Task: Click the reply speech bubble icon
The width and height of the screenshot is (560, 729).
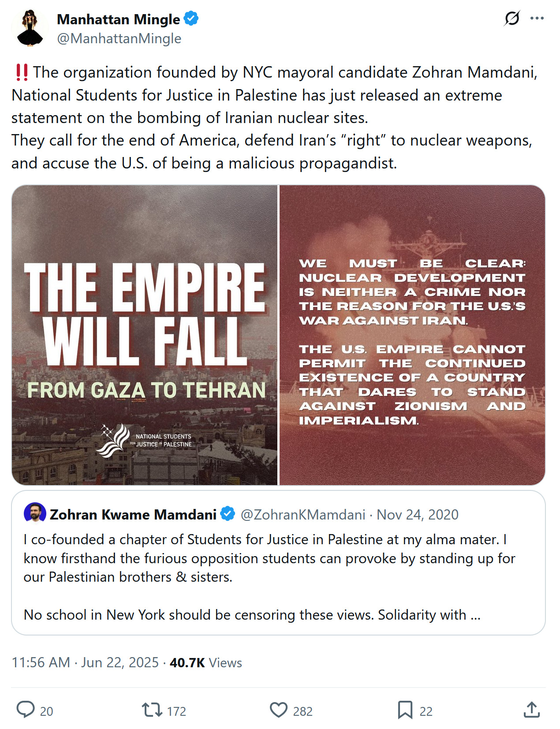Action: coord(26,710)
